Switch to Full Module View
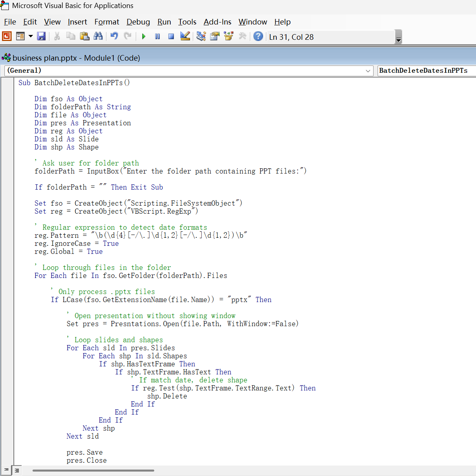Screen dimensions: 476x476 17,470
